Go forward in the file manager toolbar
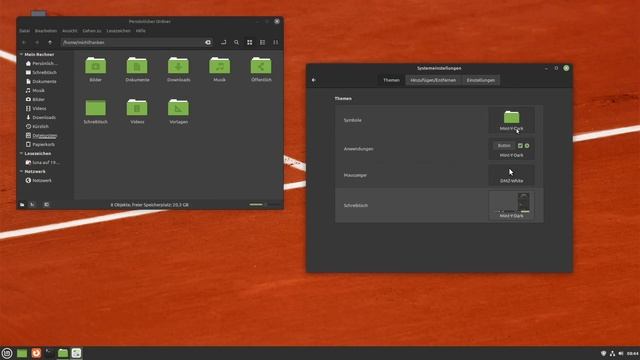 pyautogui.click(x=37, y=42)
